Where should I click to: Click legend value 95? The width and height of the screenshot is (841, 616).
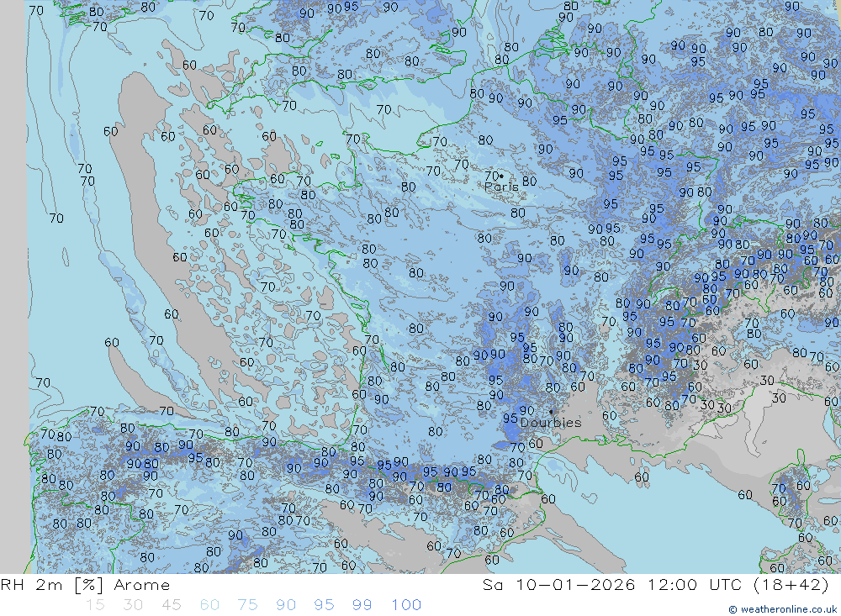(x=324, y=605)
